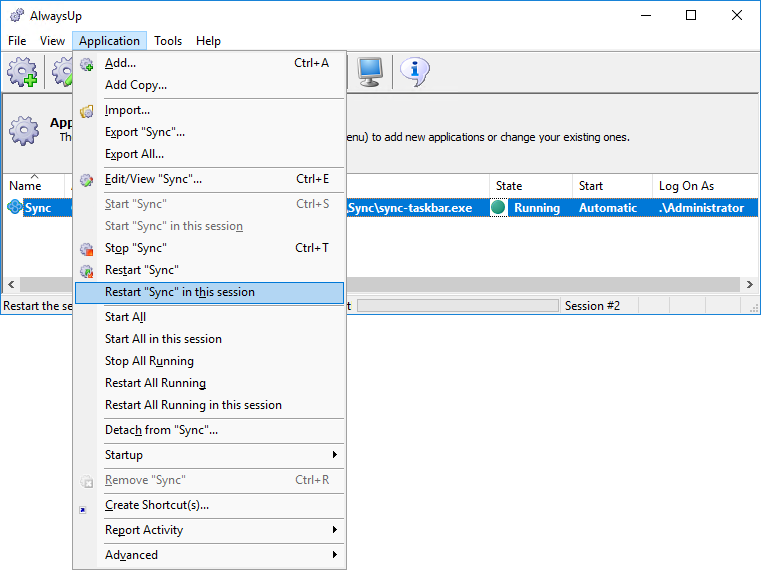Select the Sync application name
This screenshot has height=571, width=761.
pos(38,208)
